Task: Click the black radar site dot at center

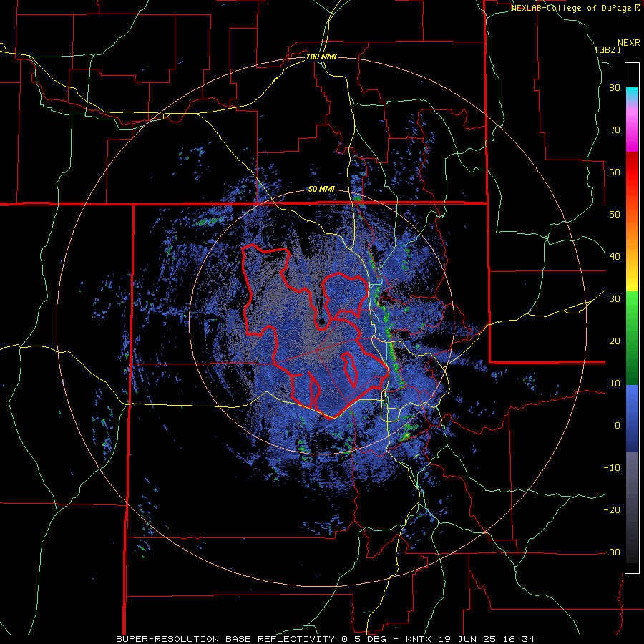Action: pos(321,322)
